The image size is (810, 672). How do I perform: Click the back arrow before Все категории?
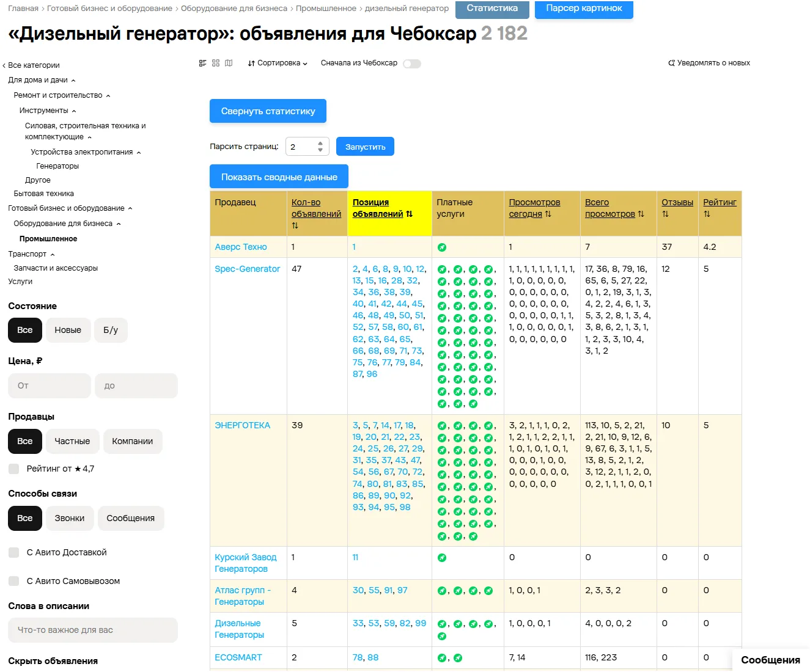pyautogui.click(x=4, y=65)
